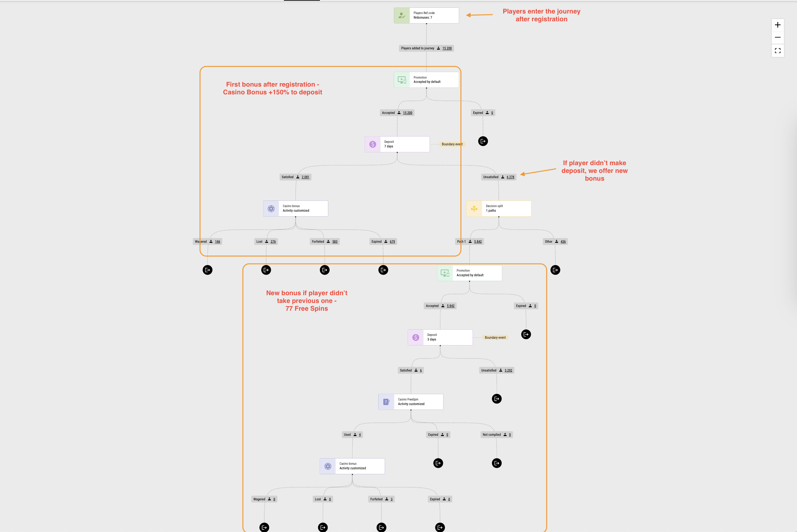Screen dimensions: 797x532
Task: Click the zoom in '+' button on the right panel
Action: [777, 24]
